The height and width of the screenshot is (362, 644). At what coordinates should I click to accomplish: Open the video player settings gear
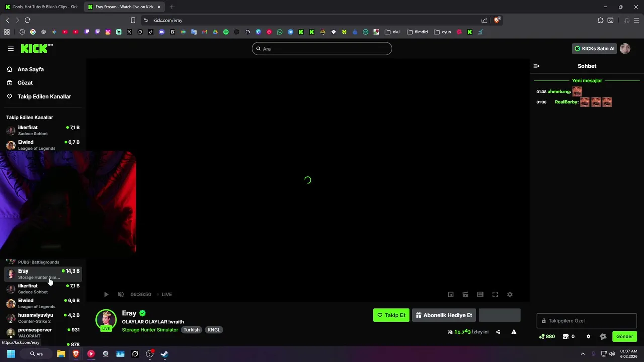(510, 294)
